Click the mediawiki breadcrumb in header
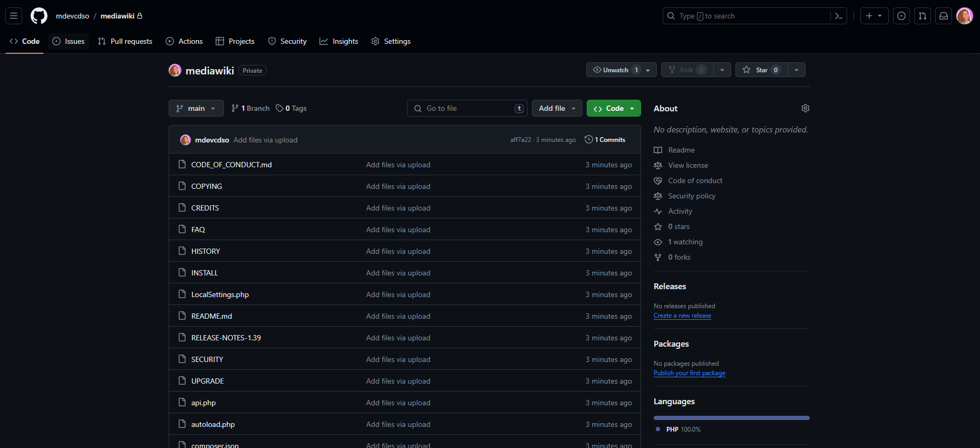Screen dimensions: 980x448 [x=118, y=16]
